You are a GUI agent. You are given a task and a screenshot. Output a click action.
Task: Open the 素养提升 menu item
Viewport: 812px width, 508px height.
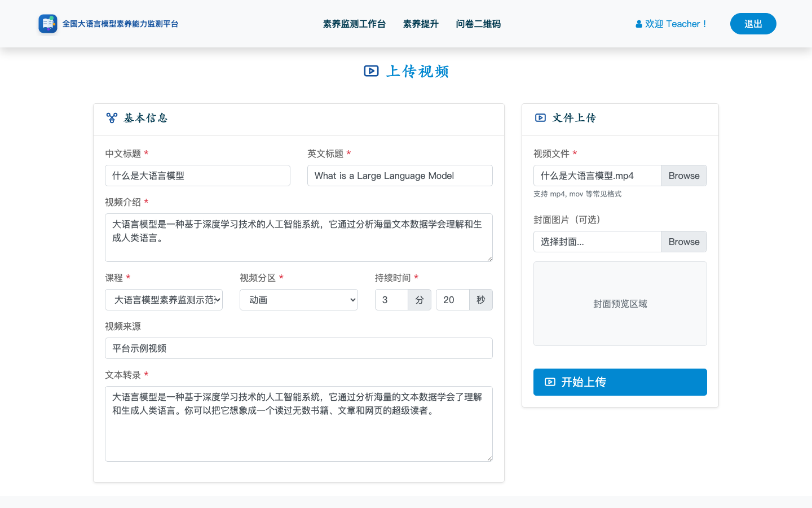coord(421,24)
